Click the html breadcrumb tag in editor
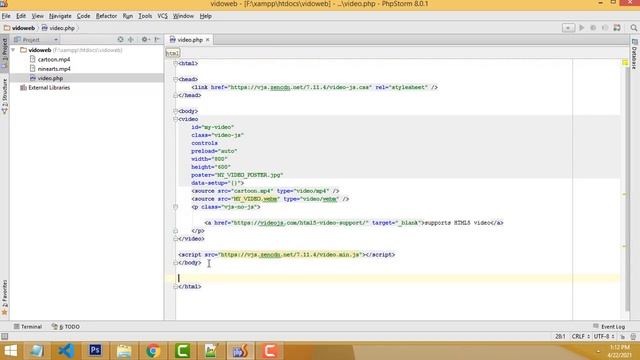Screen dimensions: 640x360 [x=172, y=53]
